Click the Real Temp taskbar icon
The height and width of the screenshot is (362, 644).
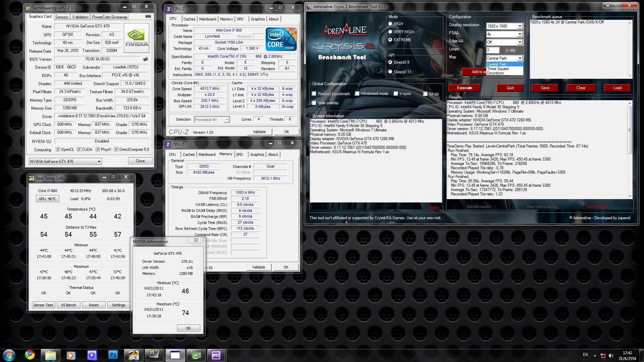(133, 355)
